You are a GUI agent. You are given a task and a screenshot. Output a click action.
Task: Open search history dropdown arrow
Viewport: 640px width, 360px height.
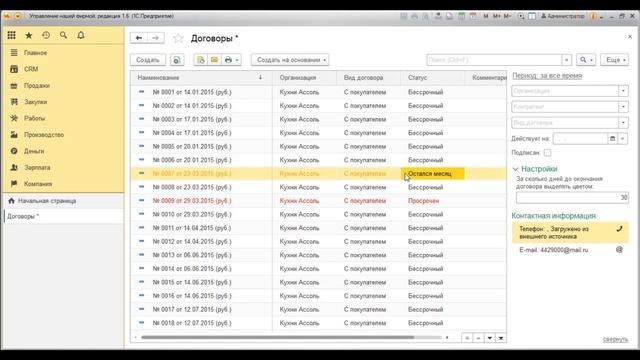click(x=567, y=60)
